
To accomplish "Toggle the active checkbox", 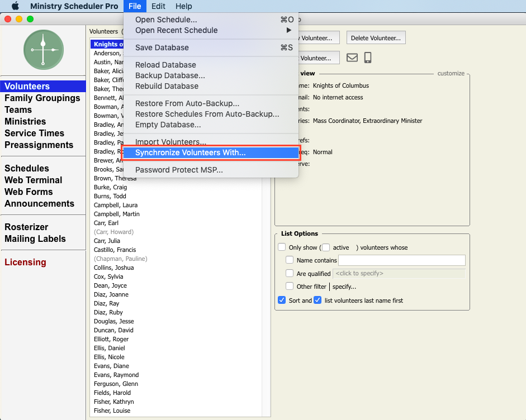I will 326,247.
